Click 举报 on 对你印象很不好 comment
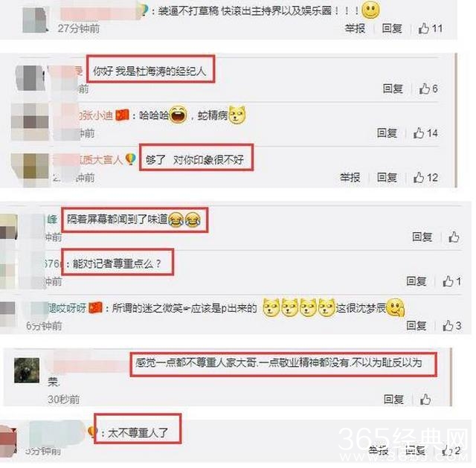Image resolution: width=476 pixels, height=468 pixels. coord(350,177)
